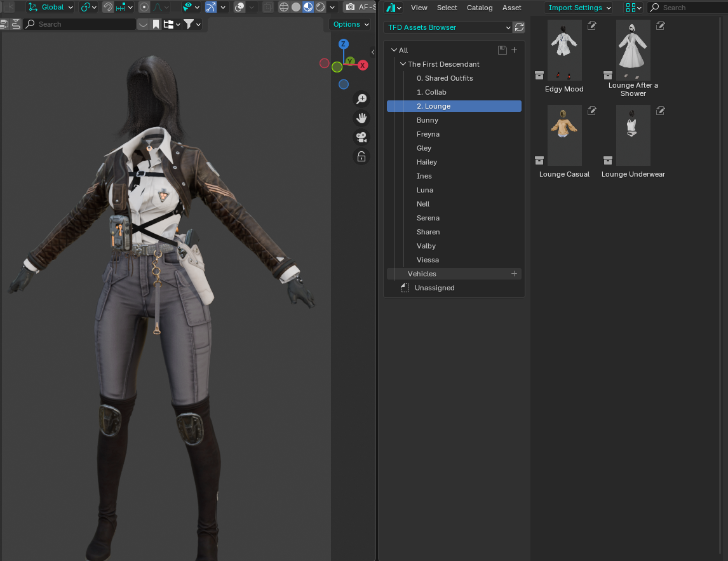
Task: Select the Lounge Casual asset thumbnail
Action: (564, 135)
